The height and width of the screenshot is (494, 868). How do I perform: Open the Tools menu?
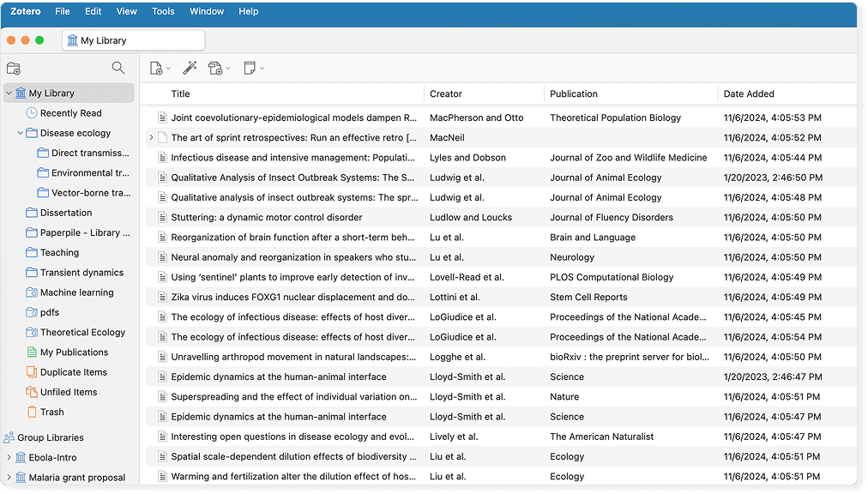(163, 11)
